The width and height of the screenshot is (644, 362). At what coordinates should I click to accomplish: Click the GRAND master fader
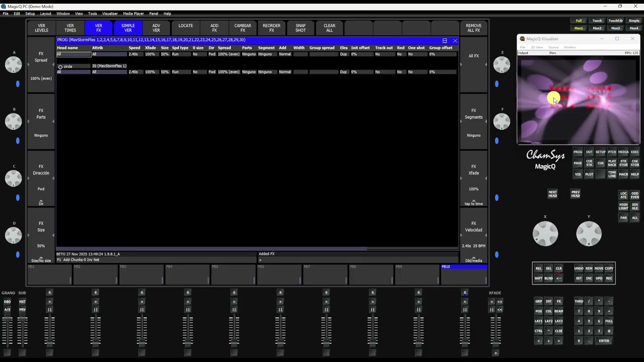7,332
